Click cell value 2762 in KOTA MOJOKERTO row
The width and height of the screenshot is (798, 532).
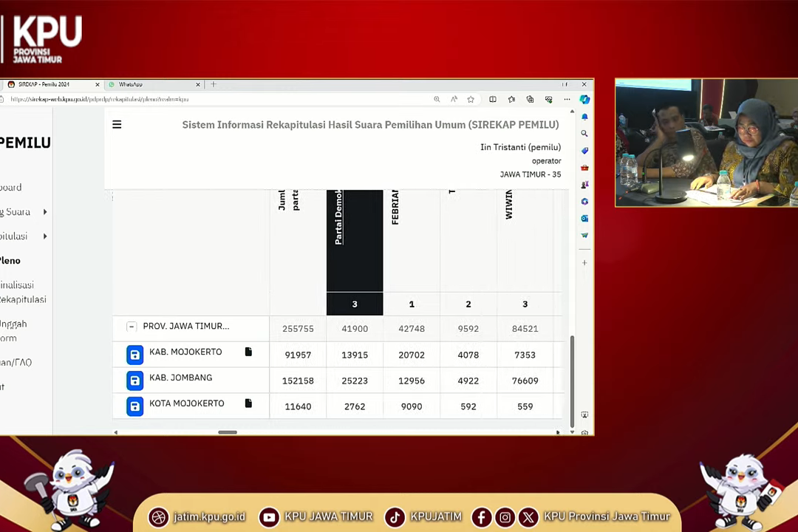[355, 407]
